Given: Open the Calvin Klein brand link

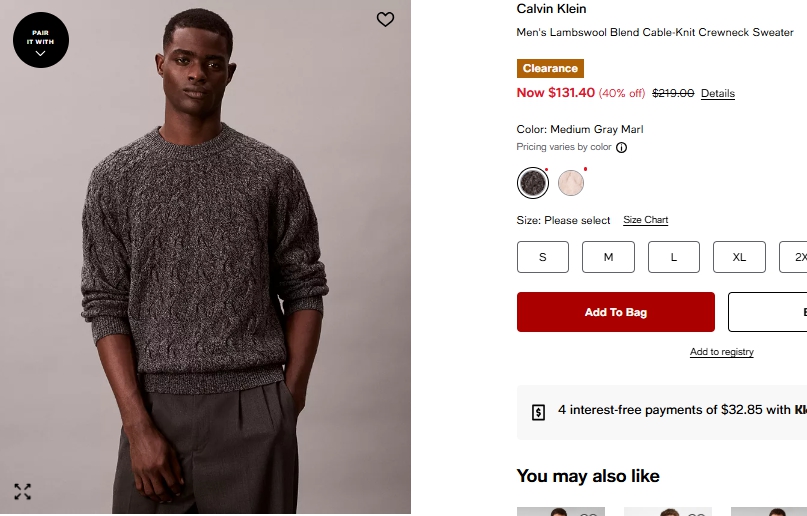Looking at the screenshot, I should [551, 9].
